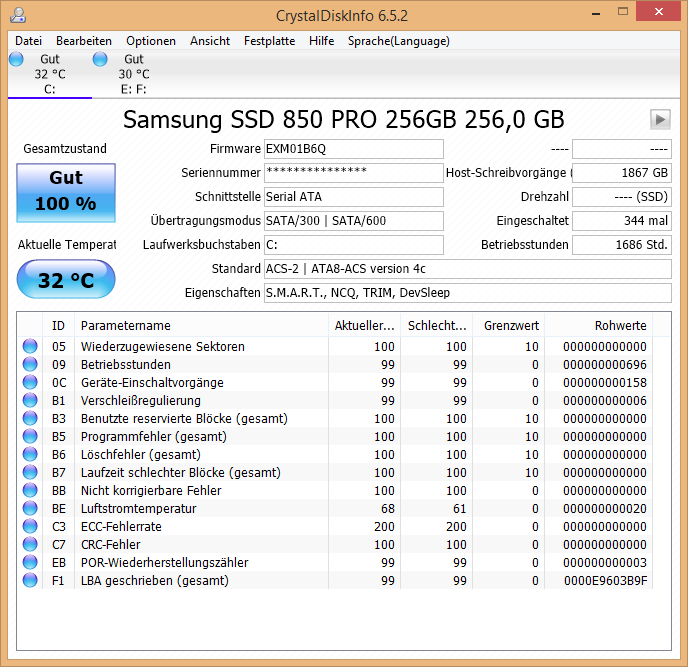Open the Hilfe menu

pos(321,41)
